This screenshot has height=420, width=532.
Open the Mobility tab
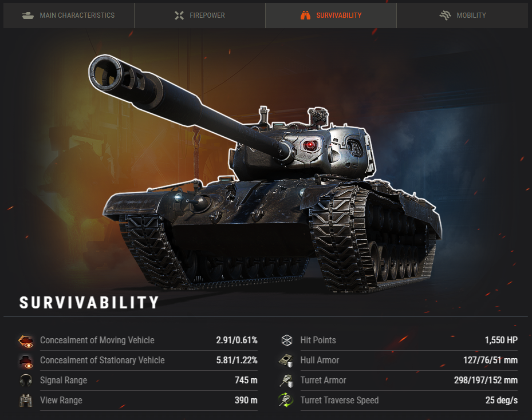click(x=463, y=15)
